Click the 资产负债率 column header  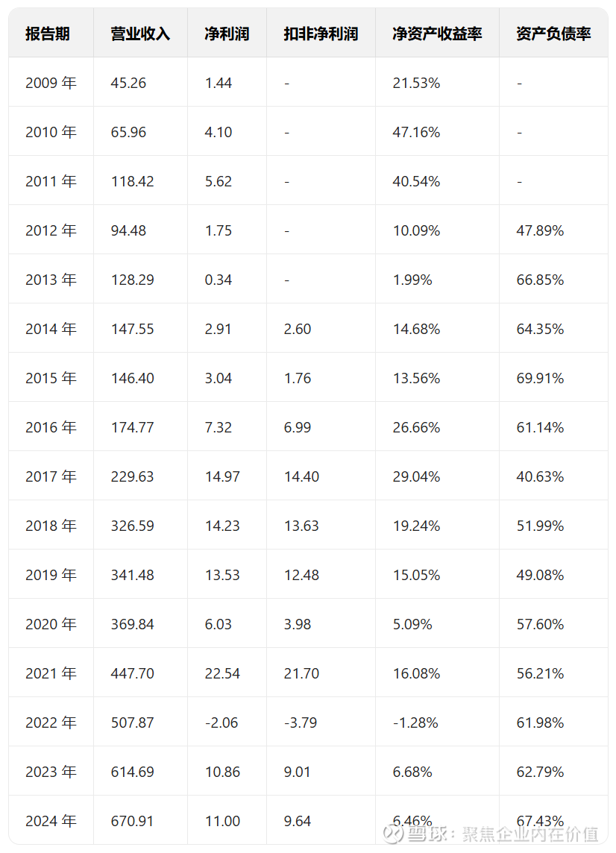coord(553,34)
